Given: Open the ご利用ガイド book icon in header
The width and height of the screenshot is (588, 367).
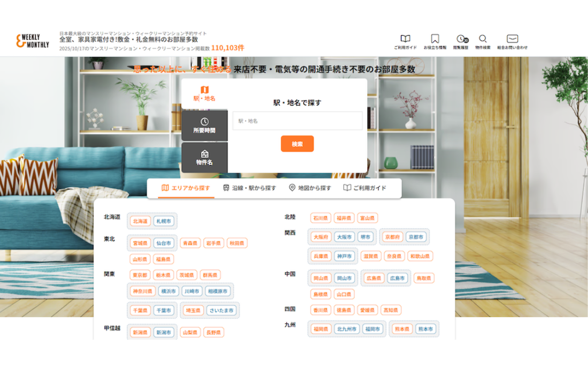Looking at the screenshot, I should (405, 40).
